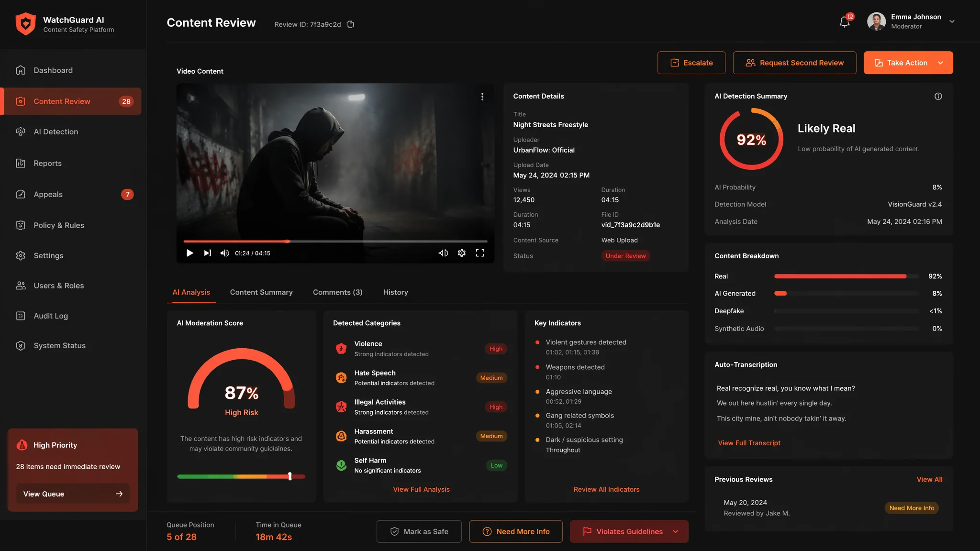Open the Comments (3) tab
Viewport: 980px width, 551px height.
(337, 292)
